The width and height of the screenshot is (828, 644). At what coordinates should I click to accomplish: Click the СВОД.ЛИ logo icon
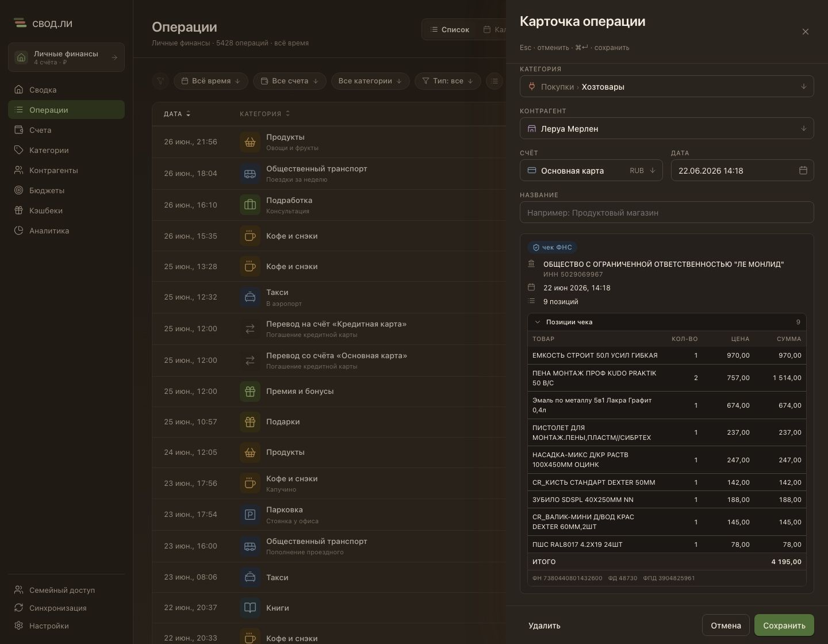tap(20, 24)
